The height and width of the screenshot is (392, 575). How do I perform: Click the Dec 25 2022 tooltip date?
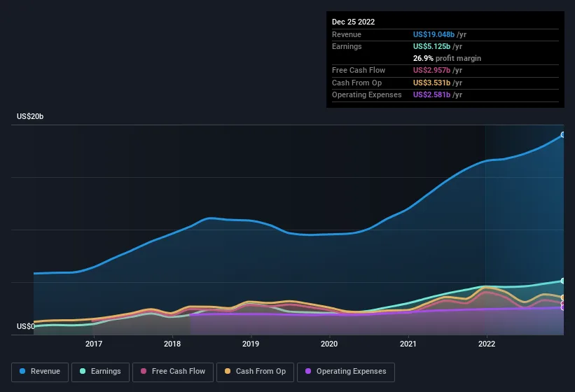click(x=354, y=22)
